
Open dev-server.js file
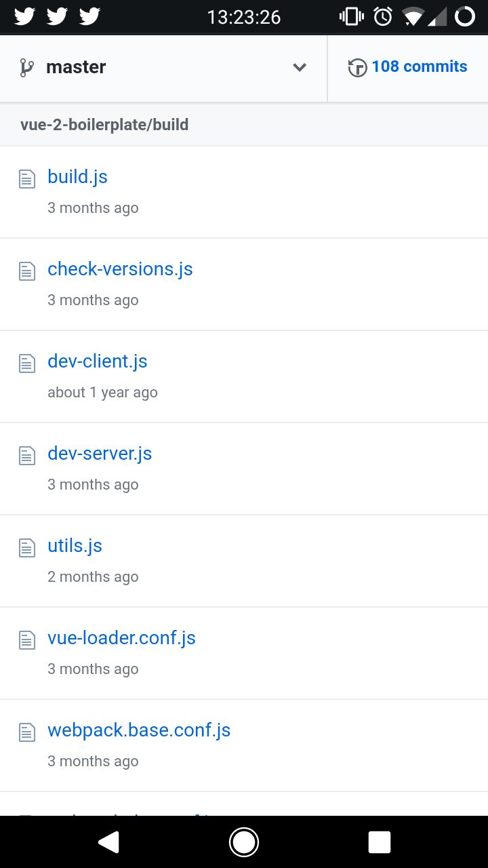100,454
